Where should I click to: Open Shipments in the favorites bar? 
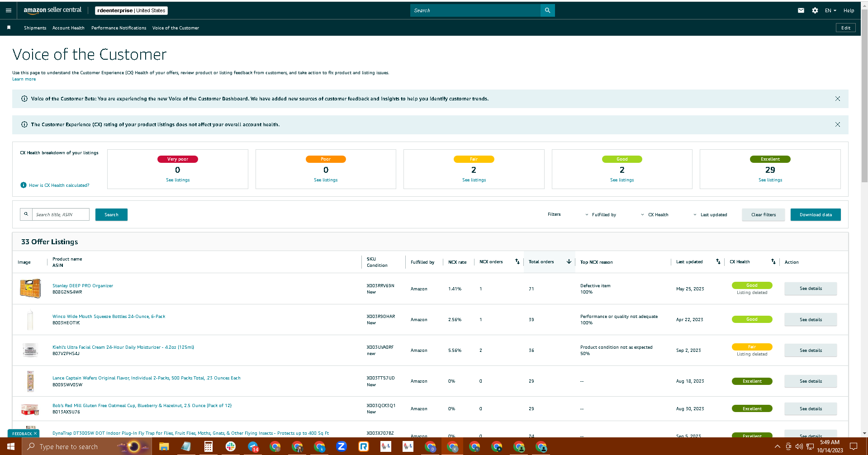pyautogui.click(x=35, y=28)
